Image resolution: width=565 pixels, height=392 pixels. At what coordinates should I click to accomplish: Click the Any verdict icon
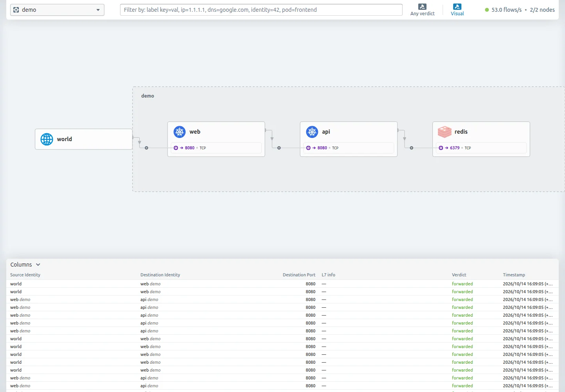[422, 7]
